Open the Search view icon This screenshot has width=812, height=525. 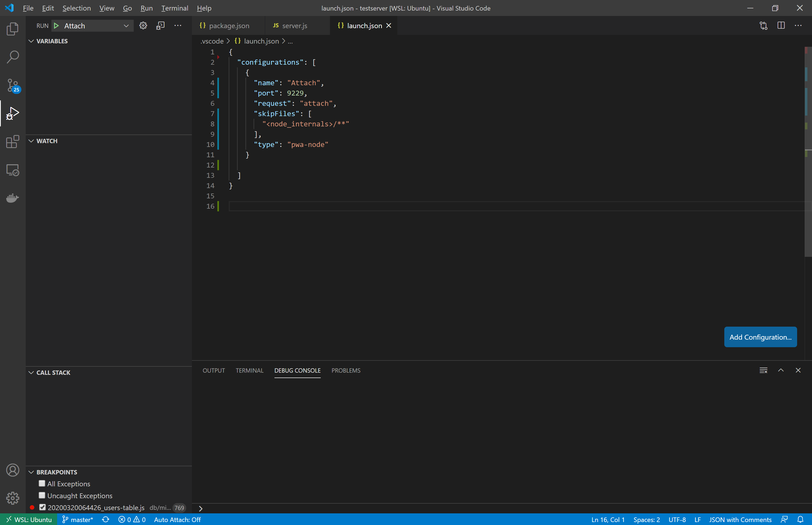13,57
